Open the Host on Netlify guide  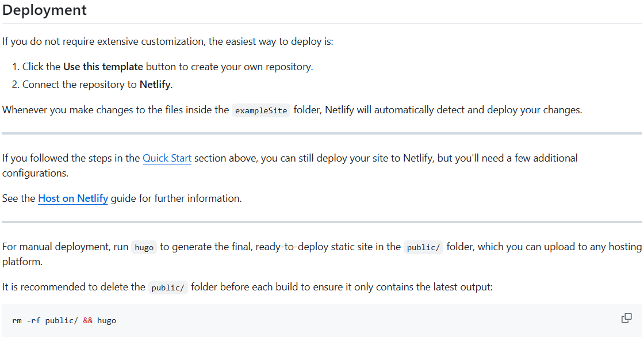pyautogui.click(x=73, y=198)
